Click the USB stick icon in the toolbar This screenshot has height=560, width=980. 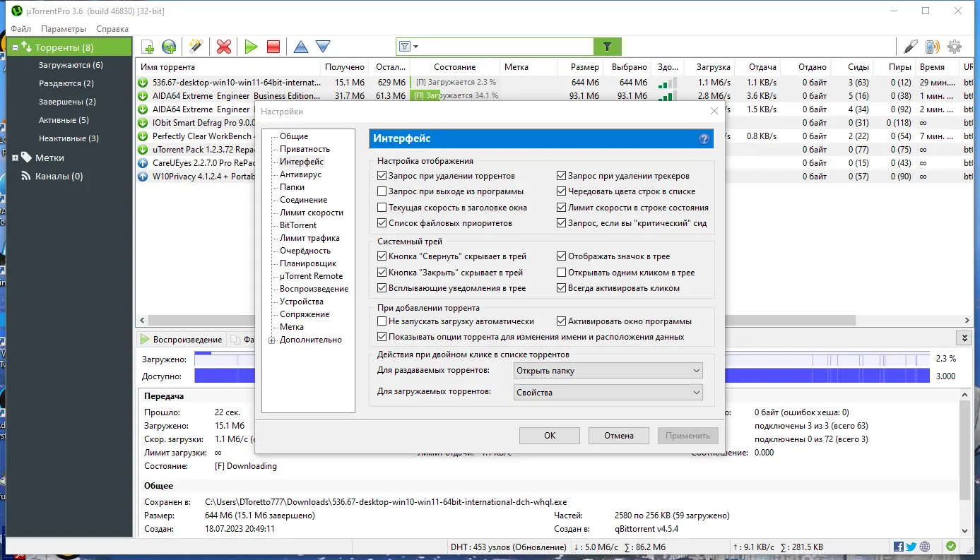pyautogui.click(x=911, y=47)
